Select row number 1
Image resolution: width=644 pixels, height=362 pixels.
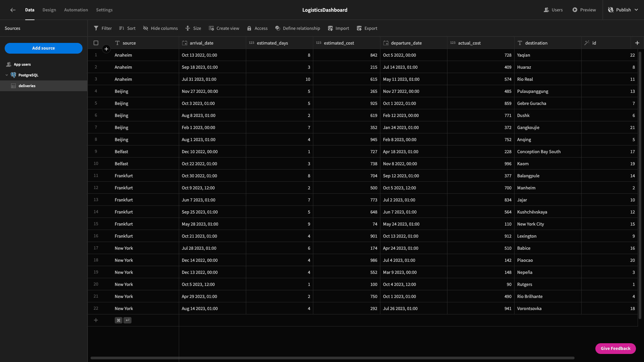[96, 55]
